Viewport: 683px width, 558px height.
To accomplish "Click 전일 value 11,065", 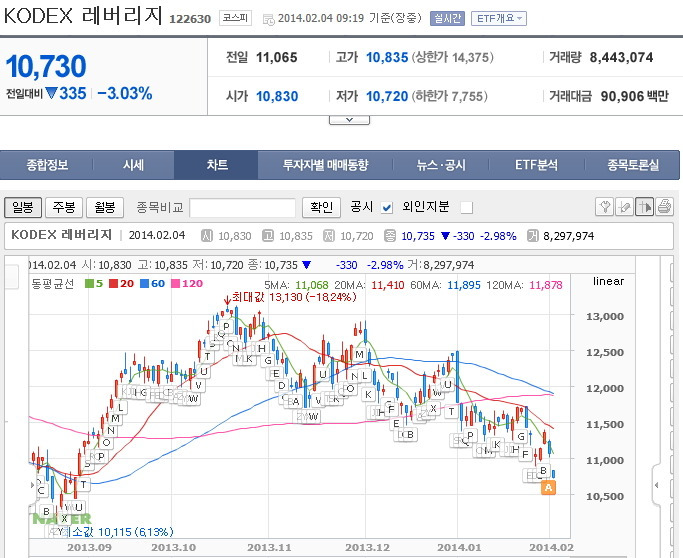I will [277, 57].
